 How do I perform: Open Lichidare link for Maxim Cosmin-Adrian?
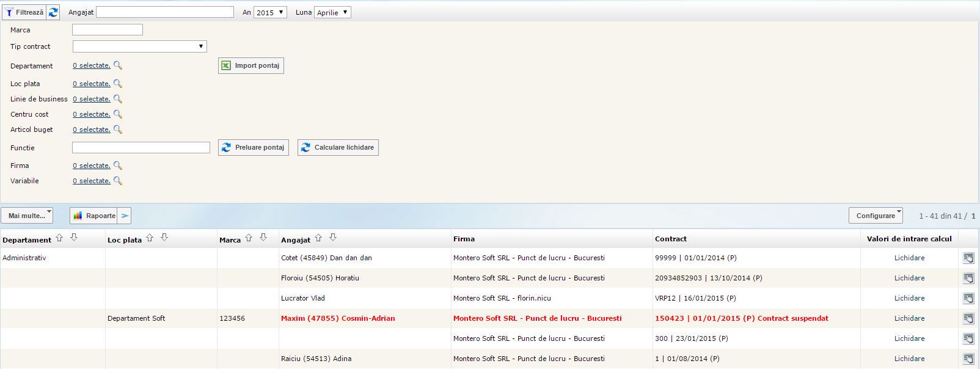tap(909, 318)
